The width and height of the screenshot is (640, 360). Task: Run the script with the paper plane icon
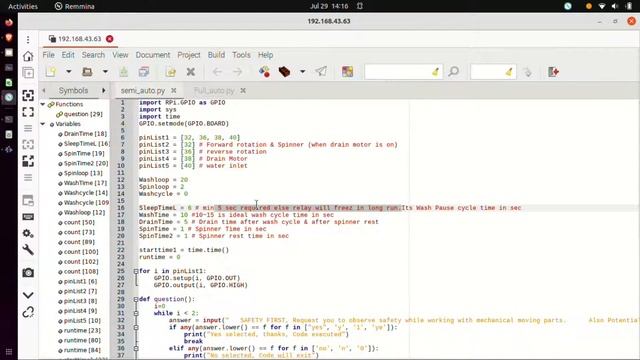point(321,72)
